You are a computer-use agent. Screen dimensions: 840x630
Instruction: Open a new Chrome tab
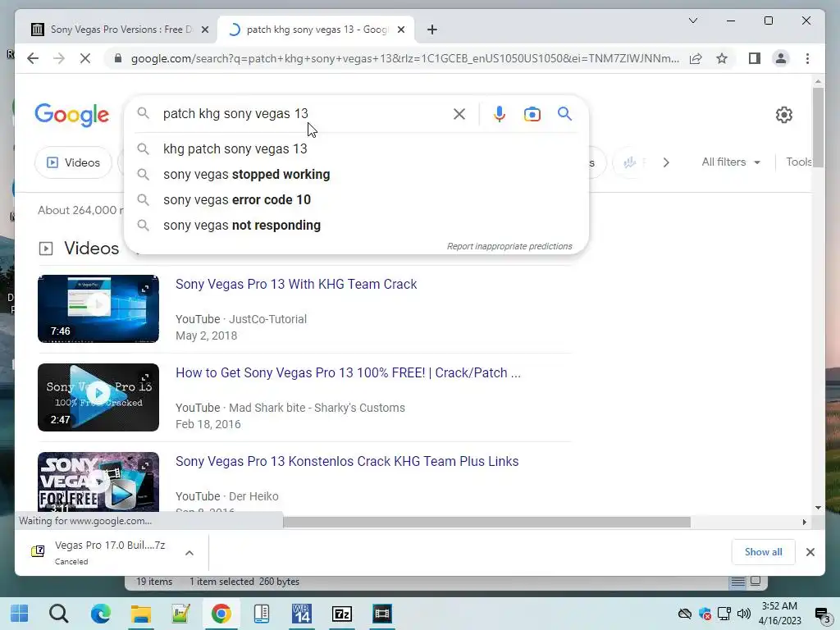click(x=432, y=30)
